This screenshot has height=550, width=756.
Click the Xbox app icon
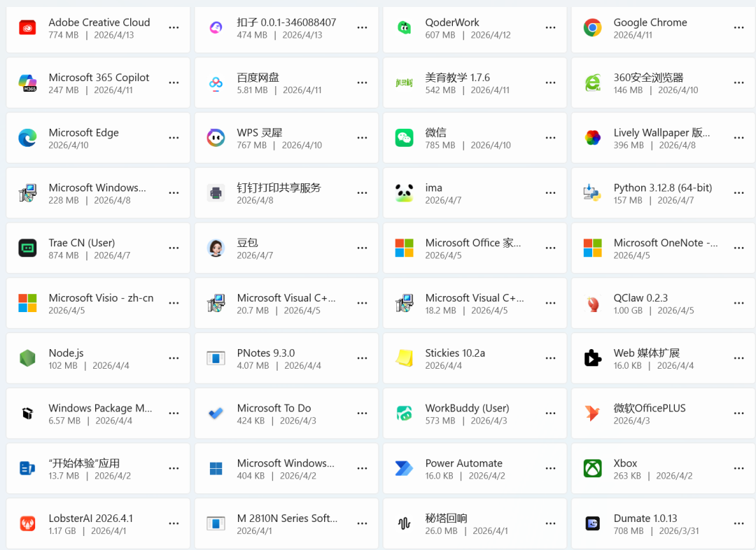[593, 468]
